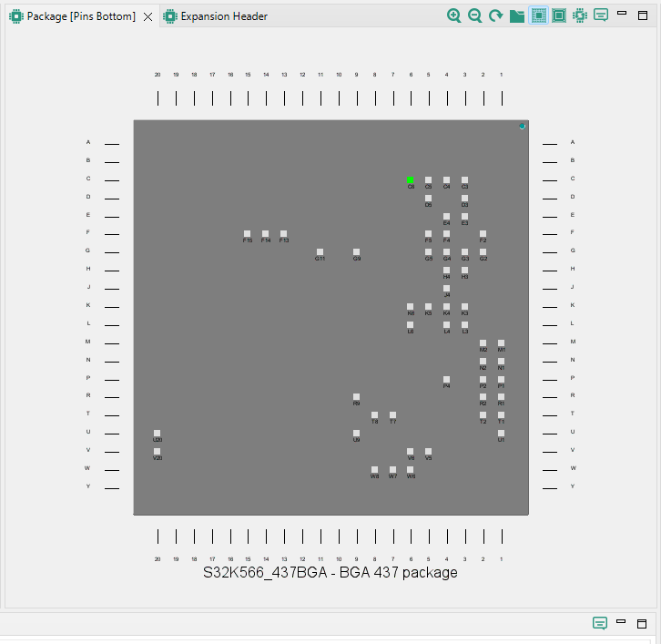Image resolution: width=661 pixels, height=644 pixels.
Task: Select pin U1
Action: point(502,434)
